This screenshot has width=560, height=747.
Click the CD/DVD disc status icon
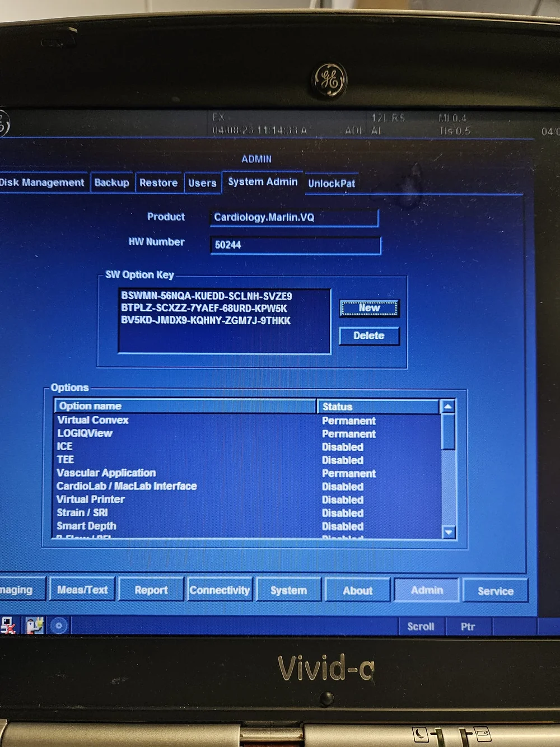[59, 625]
